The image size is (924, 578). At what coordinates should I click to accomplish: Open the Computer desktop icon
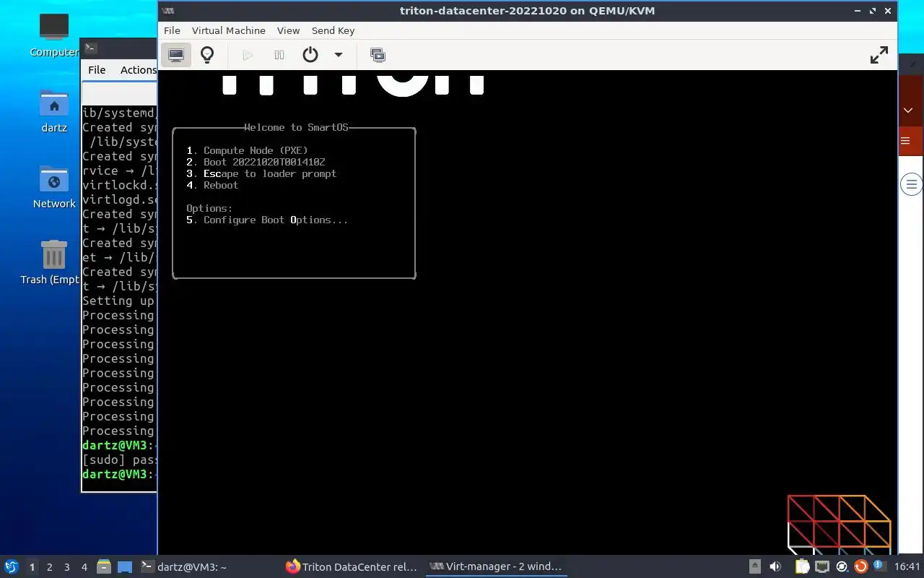pos(54,35)
